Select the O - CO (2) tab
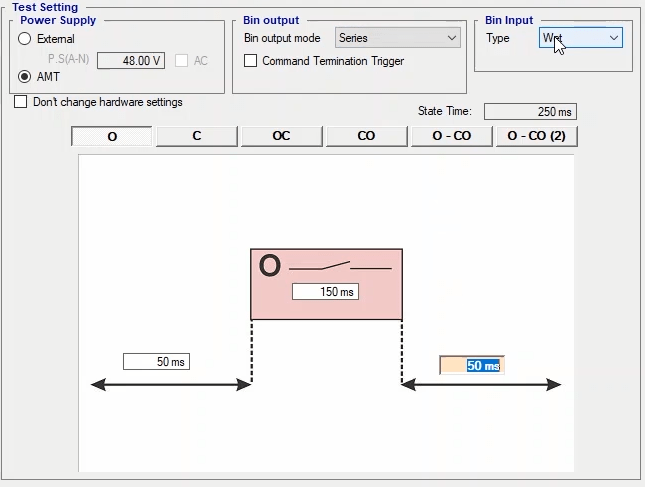 [x=537, y=136]
